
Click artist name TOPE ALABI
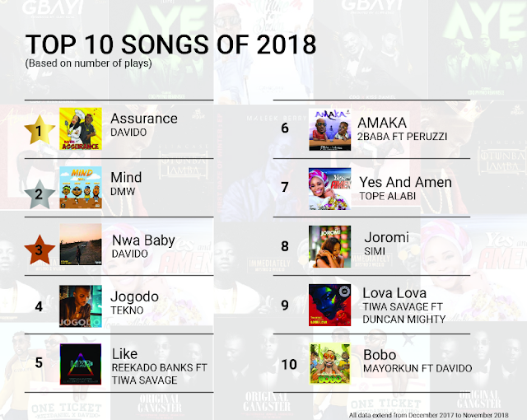pos(388,196)
